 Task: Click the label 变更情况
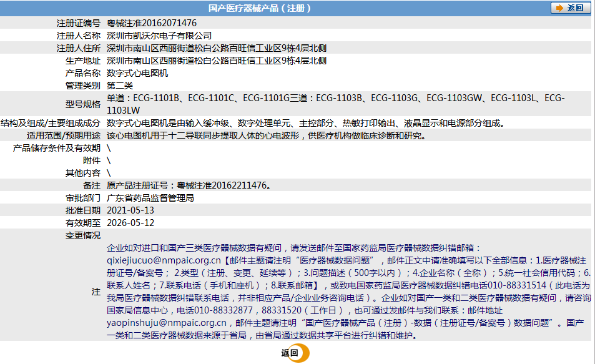83,235
